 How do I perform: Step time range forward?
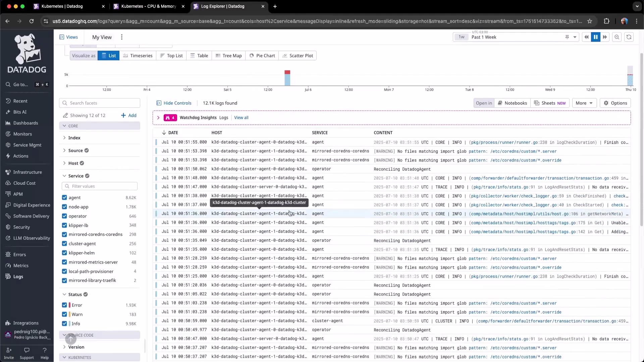pyautogui.click(x=605, y=37)
